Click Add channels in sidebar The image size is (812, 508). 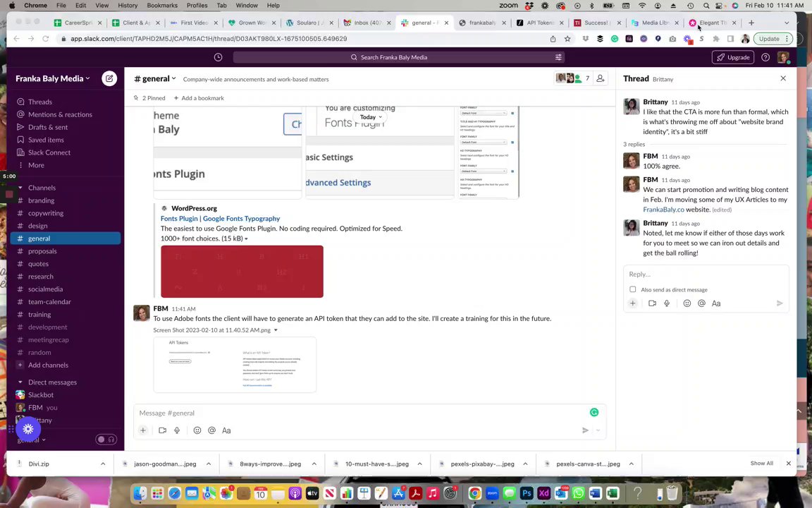(48, 365)
